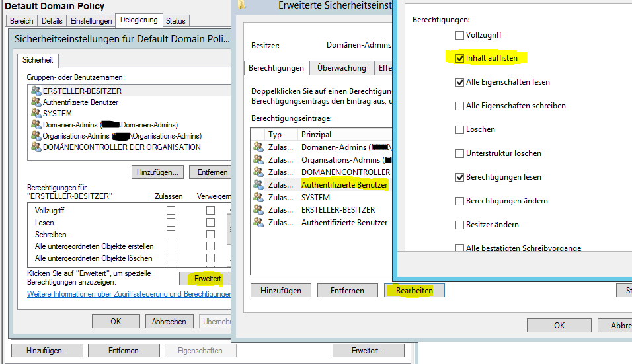Screen dimensions: 632x364
Task: Click principal icon of Organisations-Admins permission entry
Action: (x=258, y=159)
